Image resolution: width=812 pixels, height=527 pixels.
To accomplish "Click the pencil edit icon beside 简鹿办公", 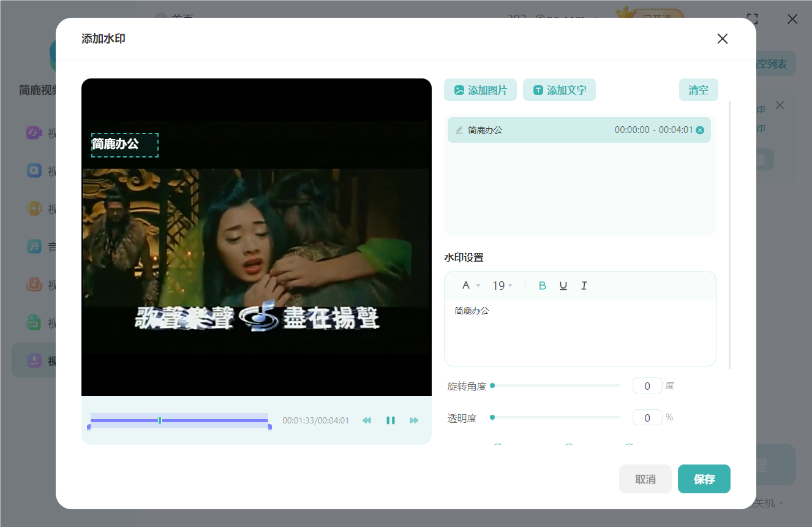I will (459, 130).
